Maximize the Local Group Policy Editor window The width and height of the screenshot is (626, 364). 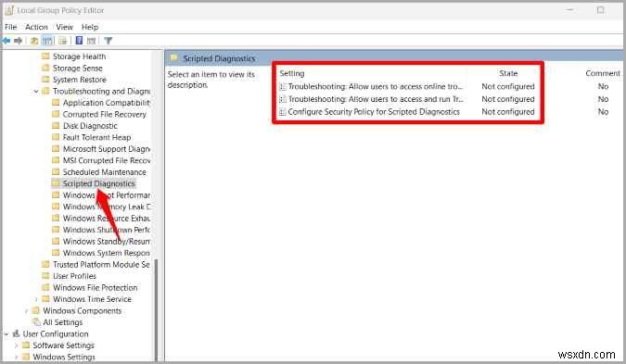(x=600, y=10)
